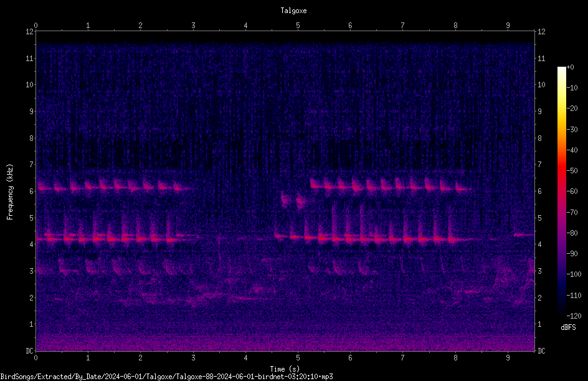The height and width of the screenshot is (381, 588).
Task: Click the 0 second mark on bottom axis
Action: (x=36, y=358)
